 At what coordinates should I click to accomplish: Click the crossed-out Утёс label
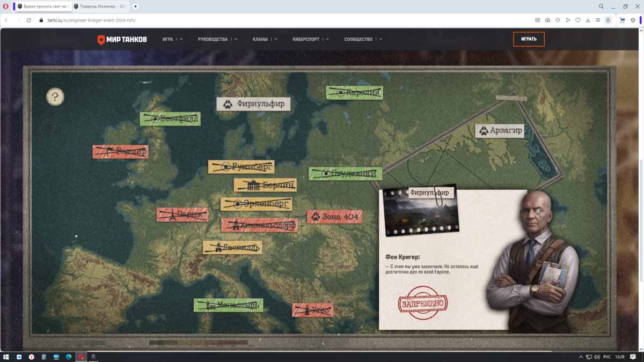313,310
